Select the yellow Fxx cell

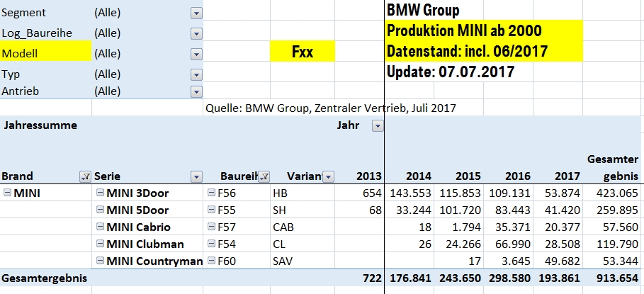(x=303, y=52)
